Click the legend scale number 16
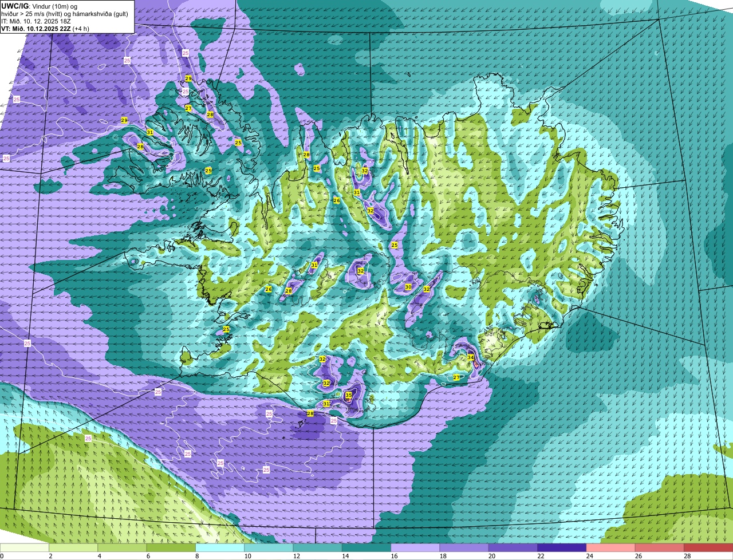733x560 pixels. [x=393, y=555]
